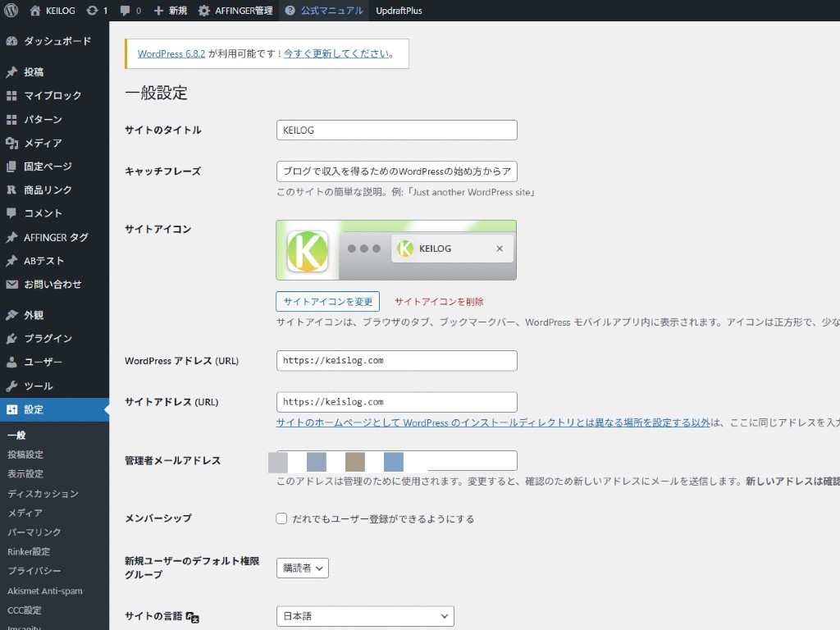
Task: Click the パターン grid icon
Action: [11, 120]
